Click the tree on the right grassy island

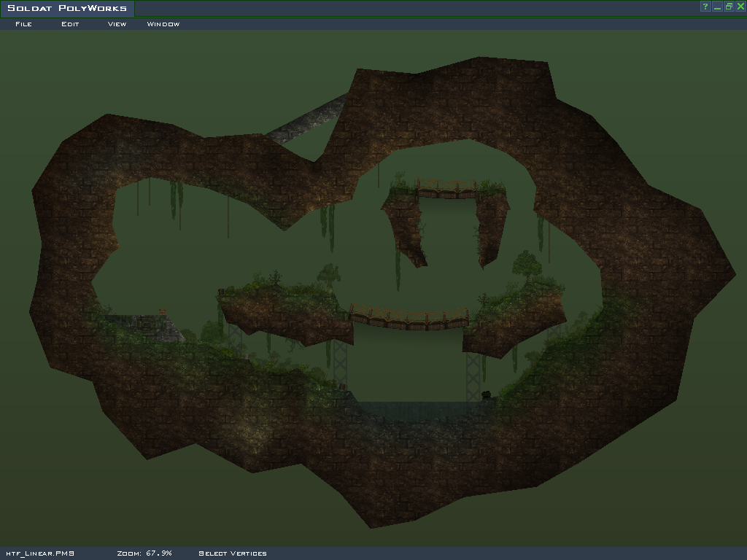[526, 267]
